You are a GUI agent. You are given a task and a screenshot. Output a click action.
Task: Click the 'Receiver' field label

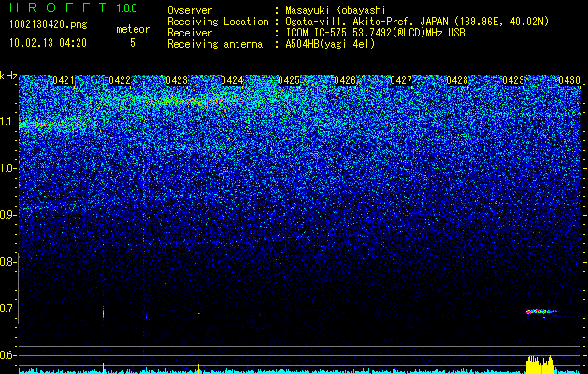point(190,33)
